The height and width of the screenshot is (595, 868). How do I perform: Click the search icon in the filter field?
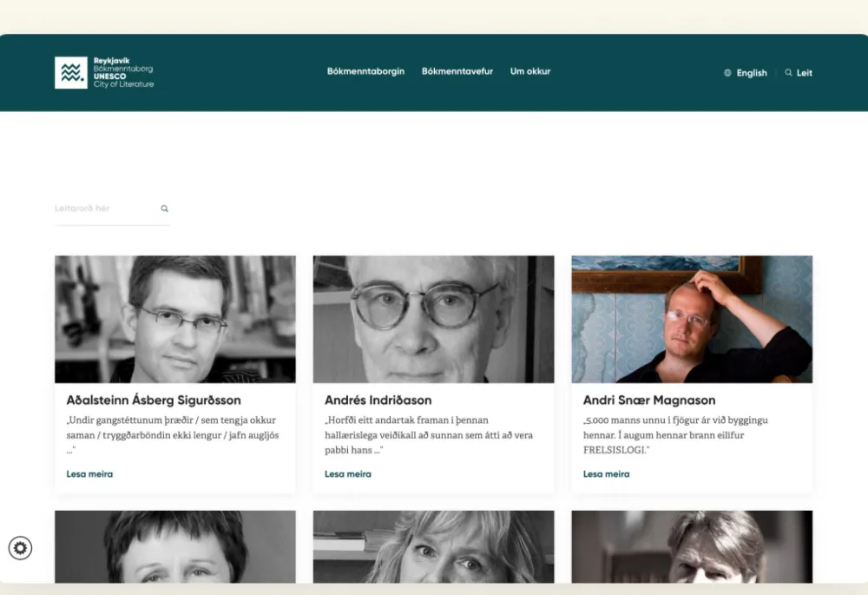(x=164, y=208)
